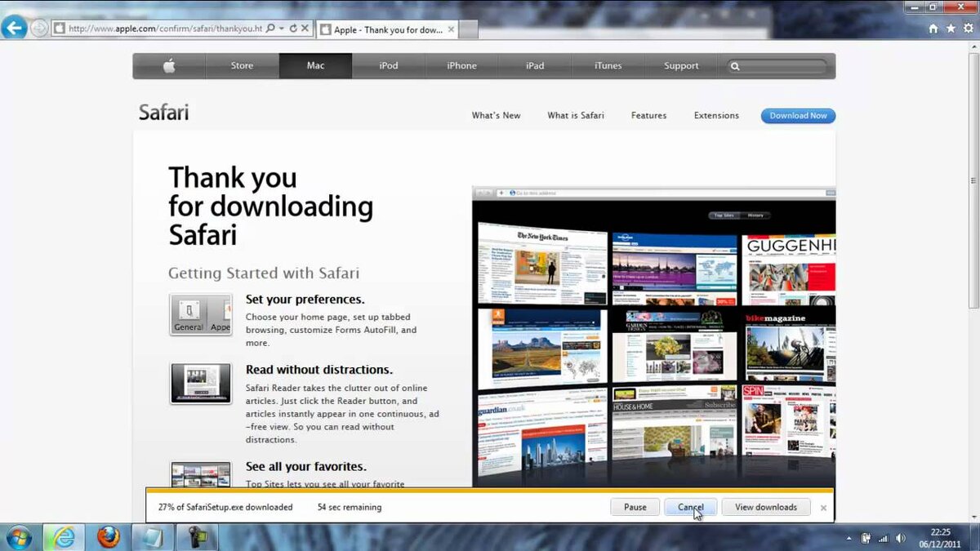Pause the SafariSetup.exe download
980x551 pixels.
click(635, 507)
